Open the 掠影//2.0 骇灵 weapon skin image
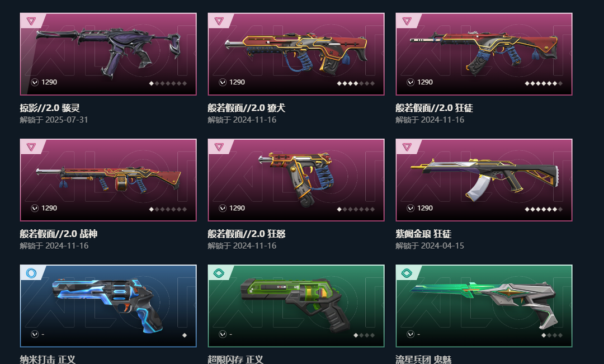The width and height of the screenshot is (604, 364). [x=108, y=54]
